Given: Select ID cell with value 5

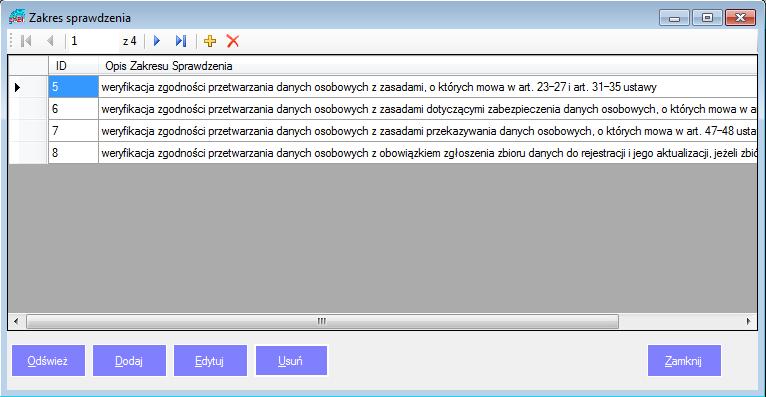Looking at the screenshot, I should [x=73, y=87].
